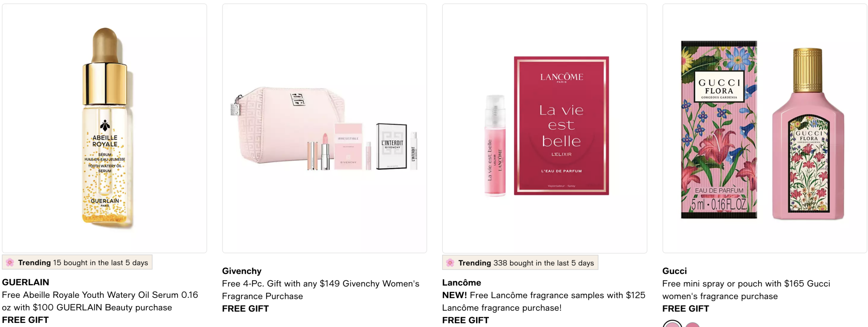868x327 pixels.
Task: Click the FREE GIFT label under Lancôme
Action: pyautogui.click(x=466, y=320)
